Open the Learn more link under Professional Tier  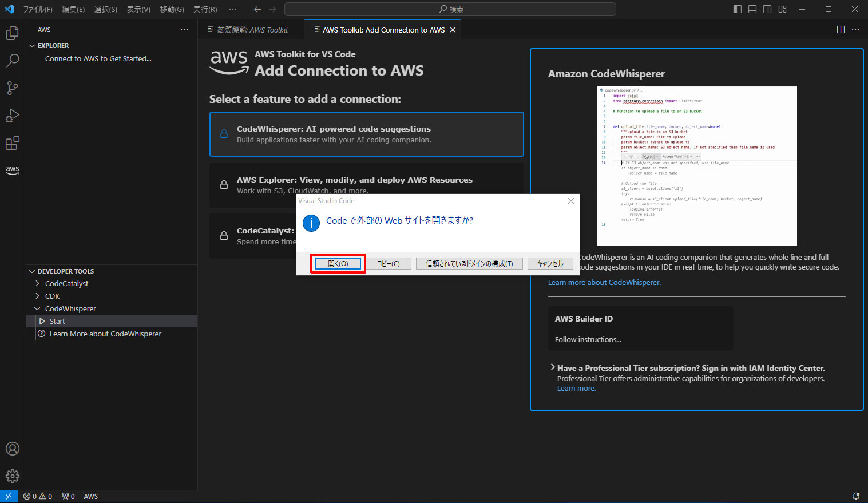tap(576, 388)
